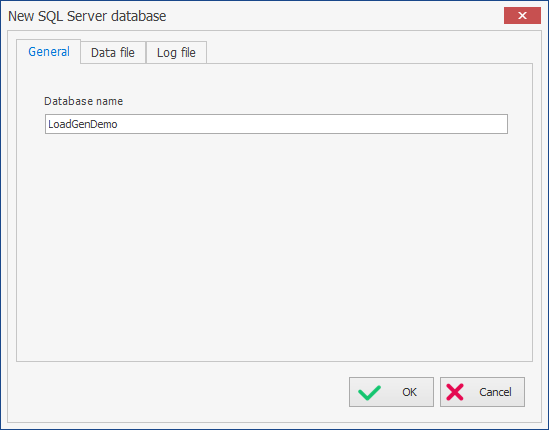Place cursor after LoadGenDemo text
Viewport: 549px width, 430px height.
click(118, 124)
